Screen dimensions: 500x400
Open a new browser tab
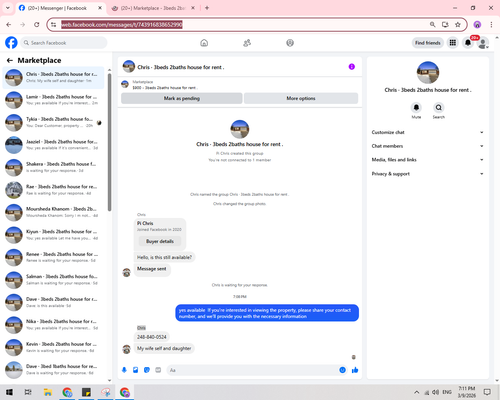click(x=207, y=8)
